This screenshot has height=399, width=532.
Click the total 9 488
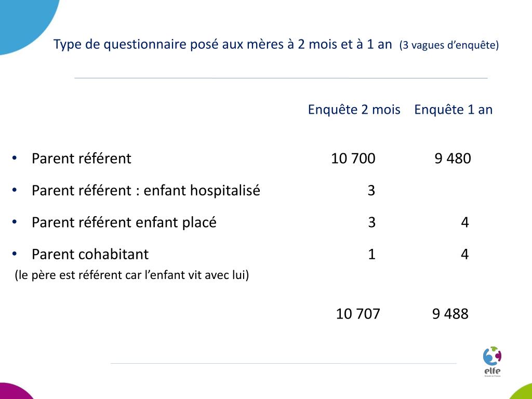450,314
